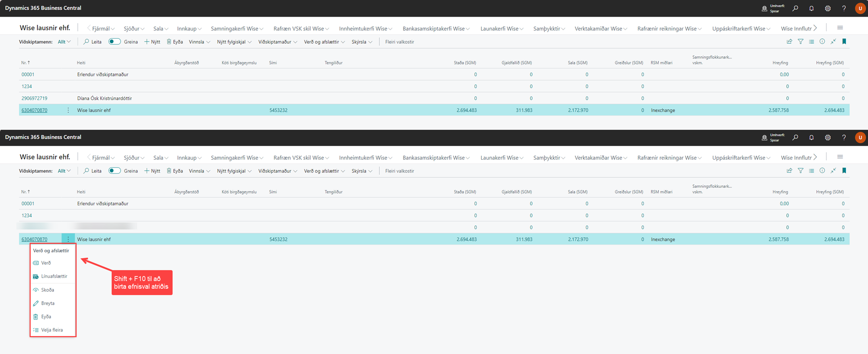
Task: Choose Breyta in the context menu
Action: click(x=47, y=303)
